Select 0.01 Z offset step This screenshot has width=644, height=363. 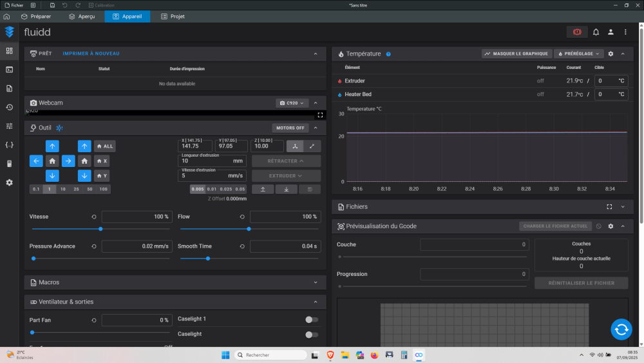click(211, 189)
